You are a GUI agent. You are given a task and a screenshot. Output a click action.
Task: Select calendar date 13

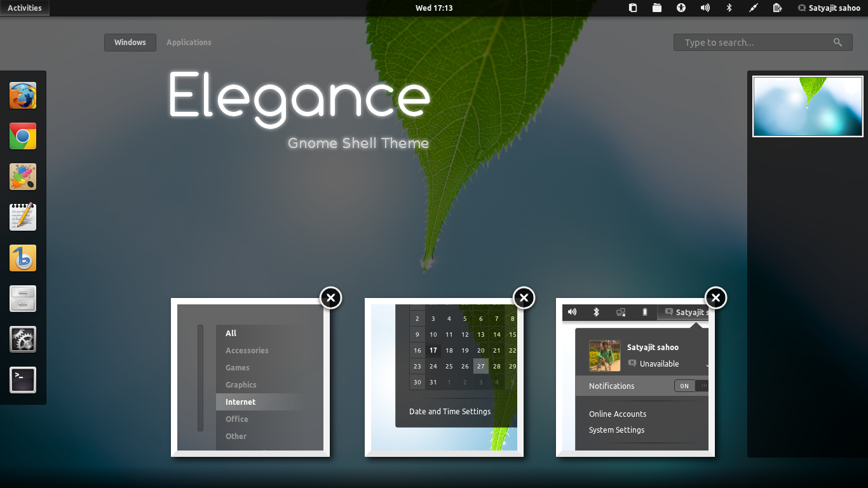tap(481, 334)
